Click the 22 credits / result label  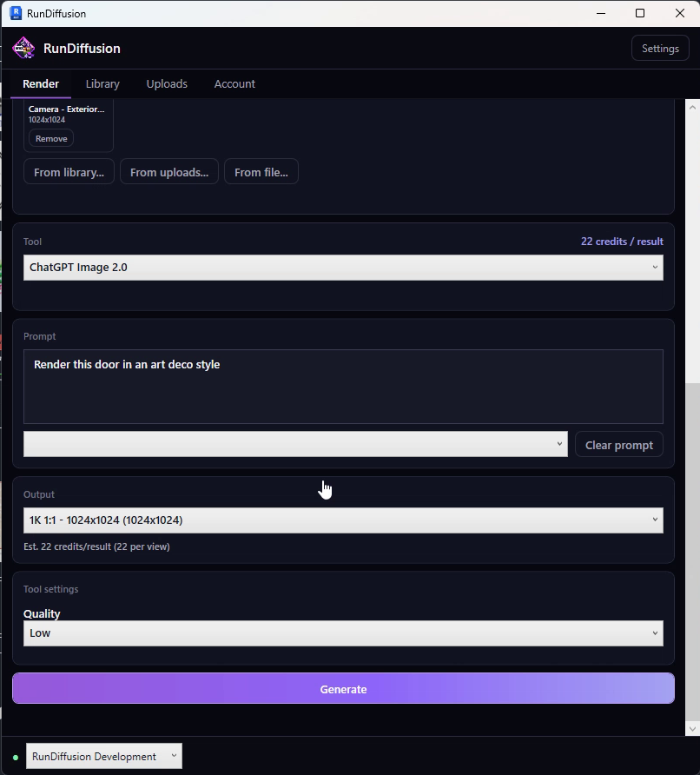point(622,242)
